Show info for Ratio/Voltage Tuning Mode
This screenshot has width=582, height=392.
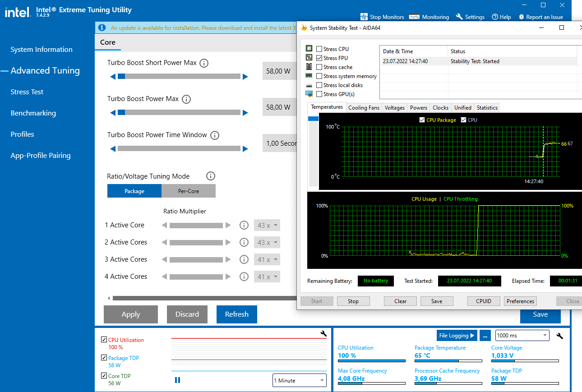pos(211,176)
